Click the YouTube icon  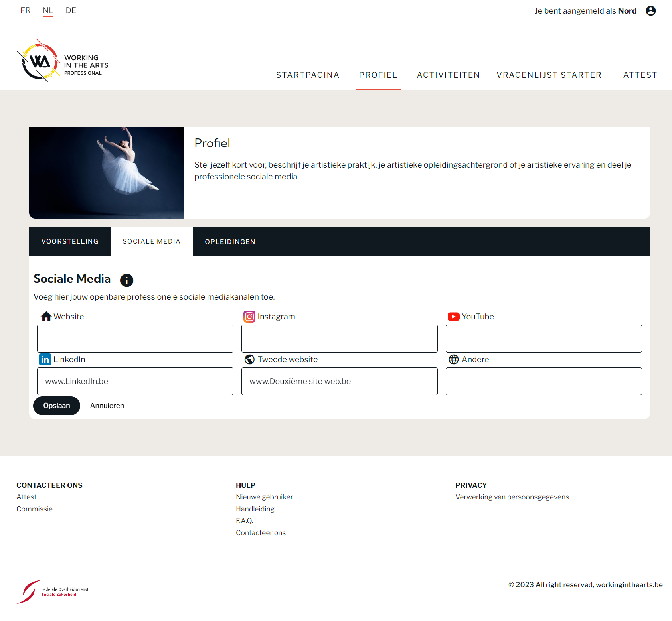453,317
